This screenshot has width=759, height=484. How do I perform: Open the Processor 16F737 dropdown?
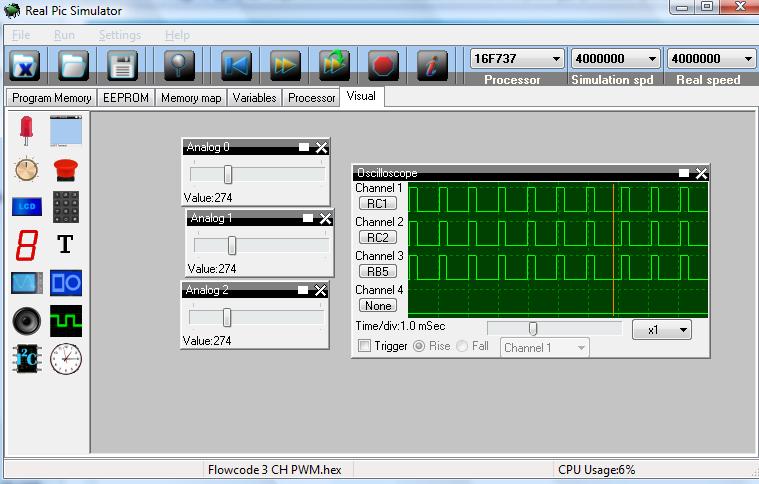pyautogui.click(x=516, y=59)
